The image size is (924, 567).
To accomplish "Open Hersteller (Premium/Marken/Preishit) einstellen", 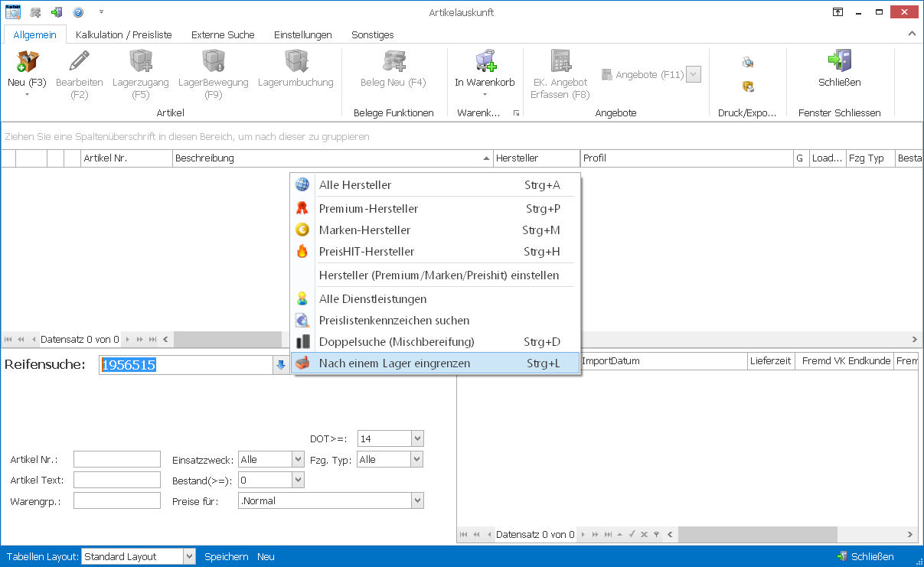I will [x=435, y=275].
